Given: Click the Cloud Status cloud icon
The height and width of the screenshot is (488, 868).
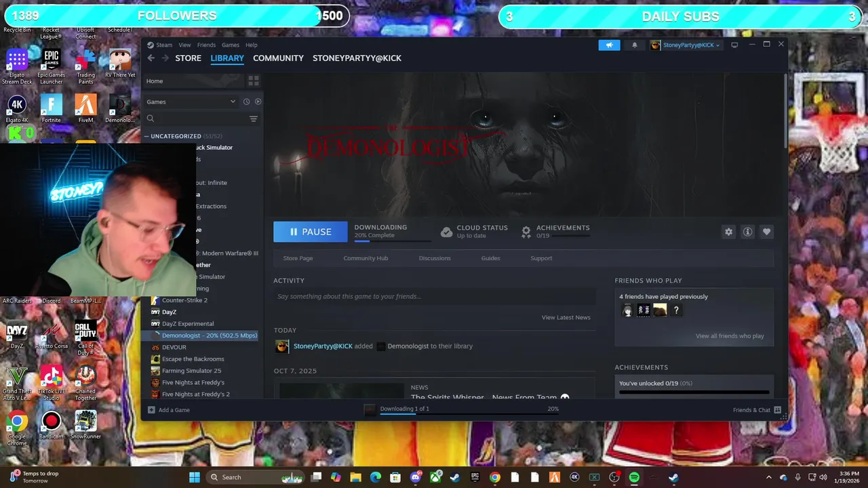Looking at the screenshot, I should click(446, 232).
